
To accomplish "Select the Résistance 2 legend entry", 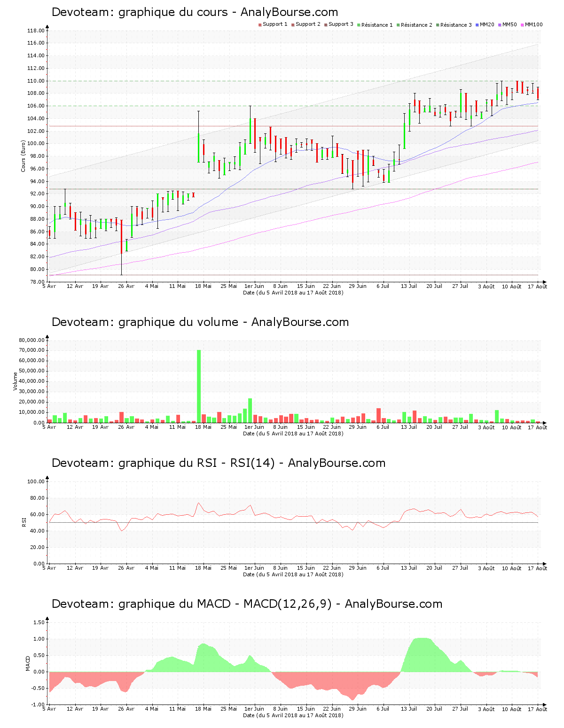I will coord(414,25).
